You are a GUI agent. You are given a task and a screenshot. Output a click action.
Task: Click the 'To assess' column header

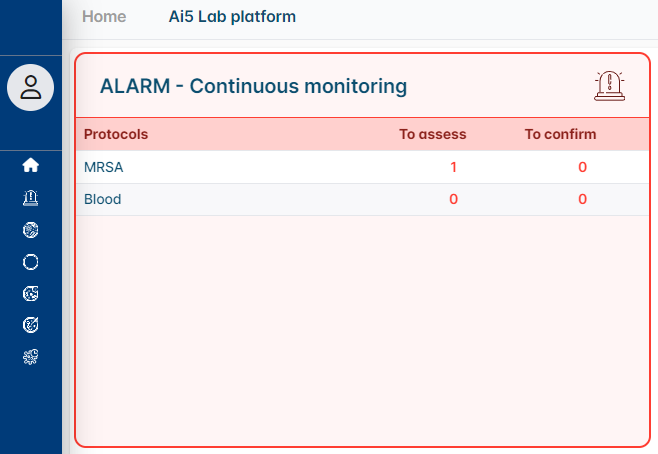[x=433, y=134]
